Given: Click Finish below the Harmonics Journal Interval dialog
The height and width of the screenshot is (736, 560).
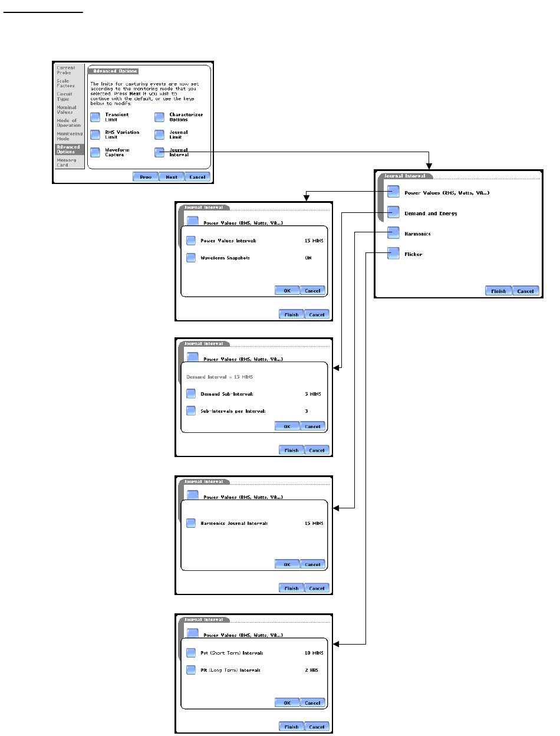Looking at the screenshot, I should [x=291, y=588].
